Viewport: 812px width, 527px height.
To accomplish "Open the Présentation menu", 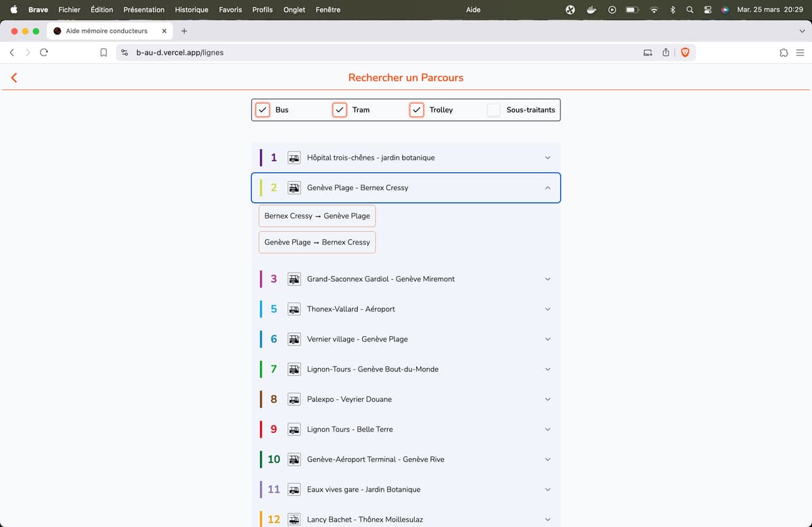I will click(143, 9).
